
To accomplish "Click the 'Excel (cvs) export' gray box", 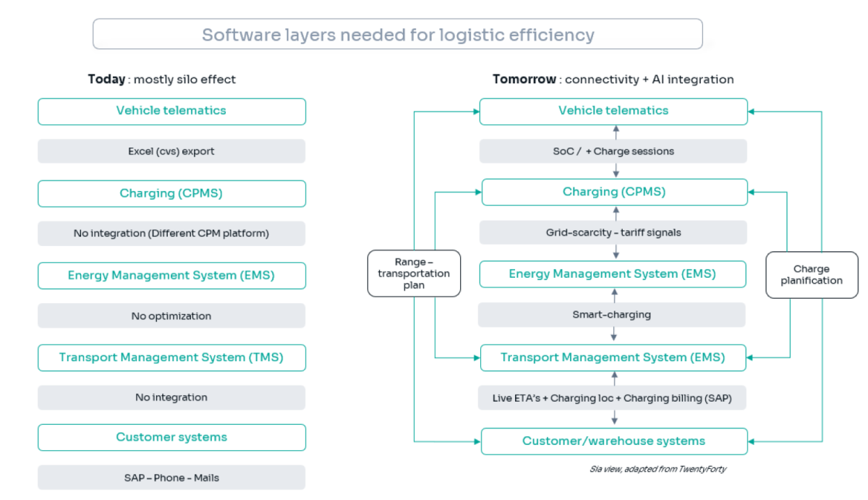I will pos(171,151).
